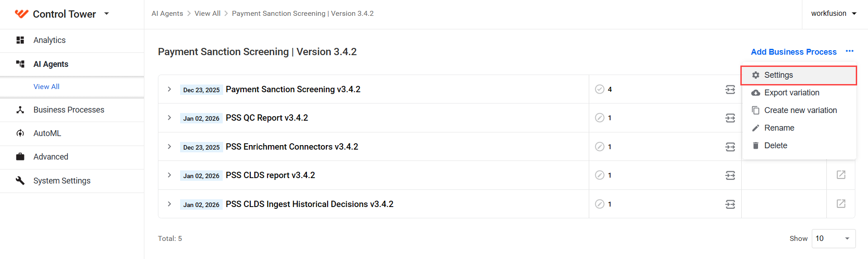This screenshot has width=868, height=259.
Task: Open the Show 10 page size dropdown
Action: pyautogui.click(x=834, y=239)
